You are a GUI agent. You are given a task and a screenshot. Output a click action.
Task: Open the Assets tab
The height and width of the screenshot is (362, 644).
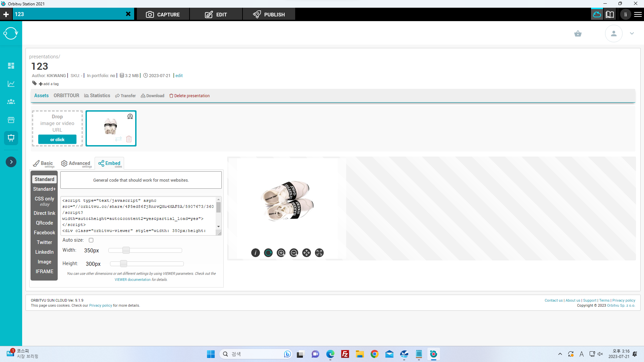(41, 96)
